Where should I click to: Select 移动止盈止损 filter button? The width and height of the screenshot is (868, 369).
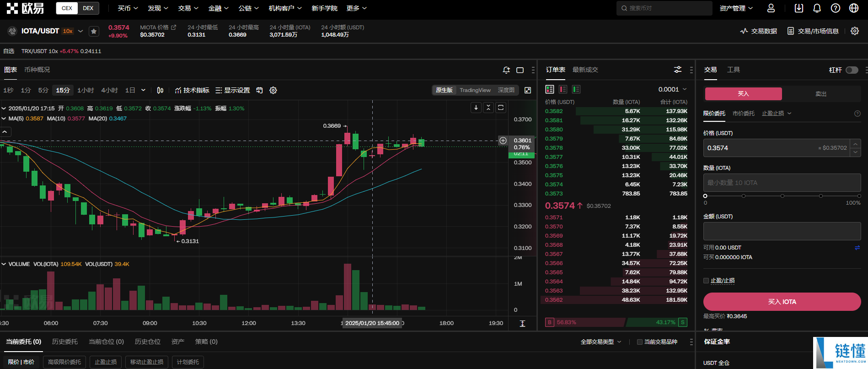(x=147, y=362)
